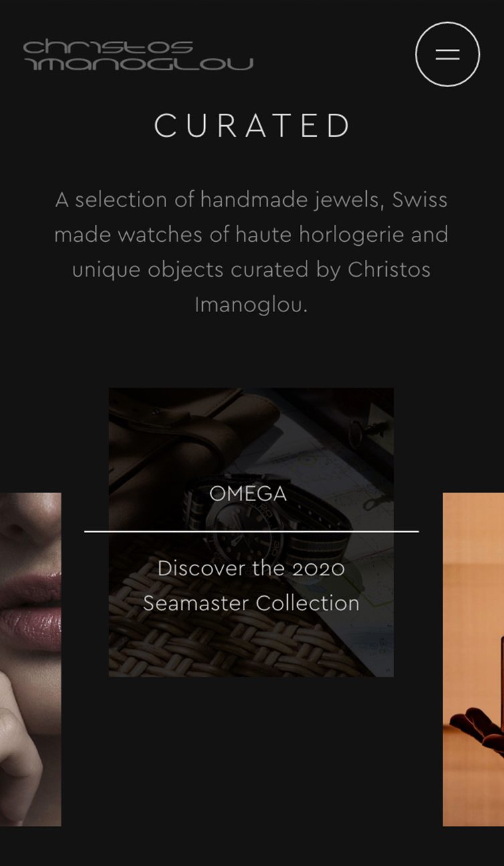The image size is (504, 866).
Task: Open the OMEGA brand title
Action: [x=248, y=494]
